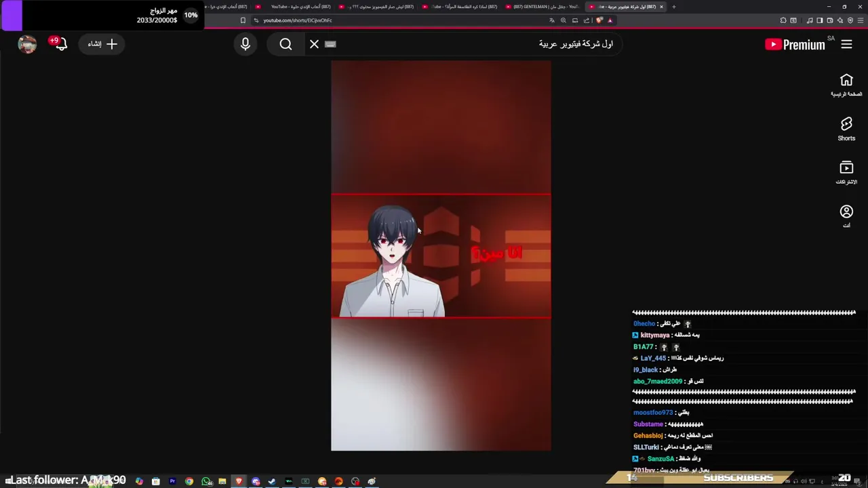Start voice search with microphone

point(245,44)
